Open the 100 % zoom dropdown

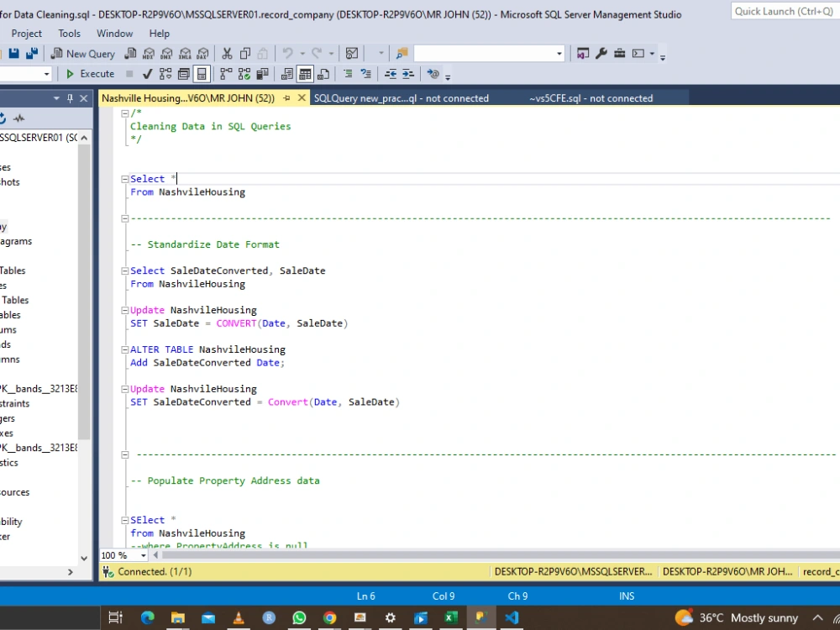click(x=143, y=555)
